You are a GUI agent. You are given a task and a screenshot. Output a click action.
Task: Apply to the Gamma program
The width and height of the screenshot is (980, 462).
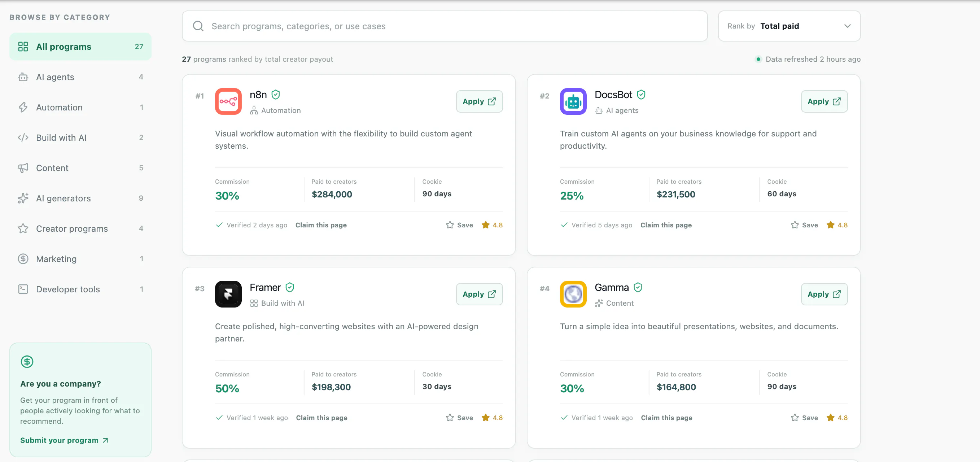coord(824,294)
